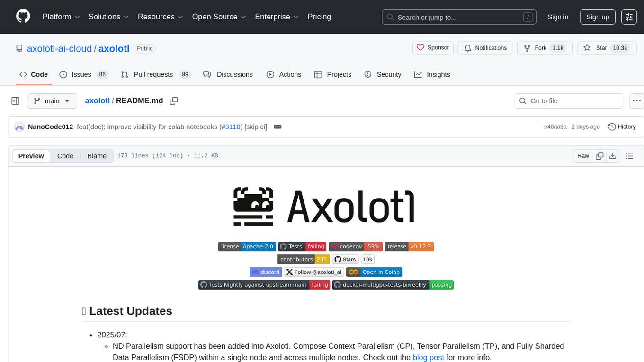Screen dimensions: 644x362
Task: Open the GitHub homepage logo
Action: pyautogui.click(x=23, y=17)
